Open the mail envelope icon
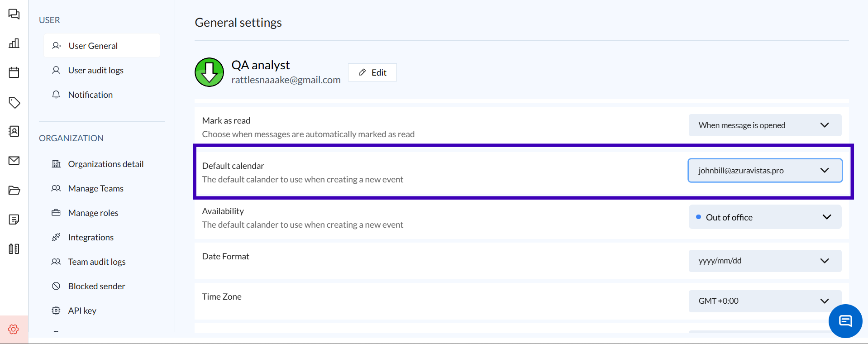This screenshot has width=868, height=344. tap(14, 161)
